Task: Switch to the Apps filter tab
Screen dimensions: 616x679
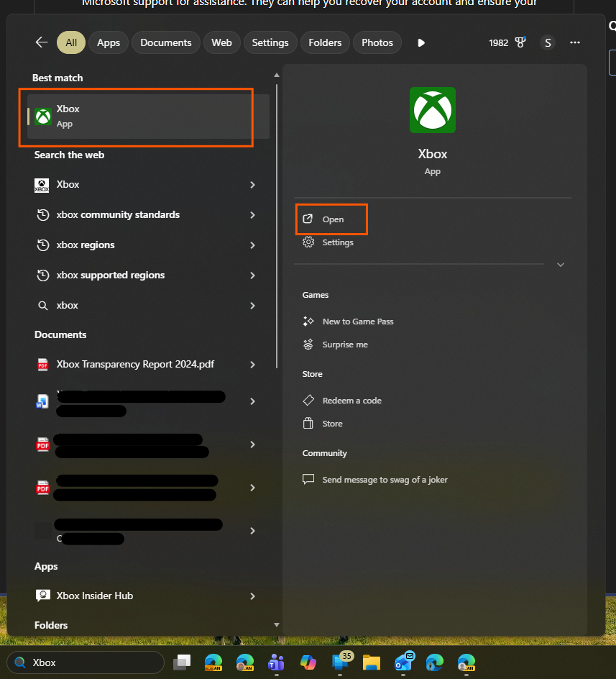Action: point(109,42)
